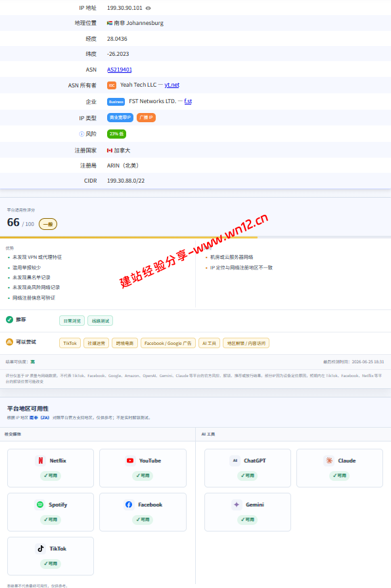Screen dimensions: 391x588
Task: Select the Facebook / Google 广告 tag
Action: [x=168, y=343]
